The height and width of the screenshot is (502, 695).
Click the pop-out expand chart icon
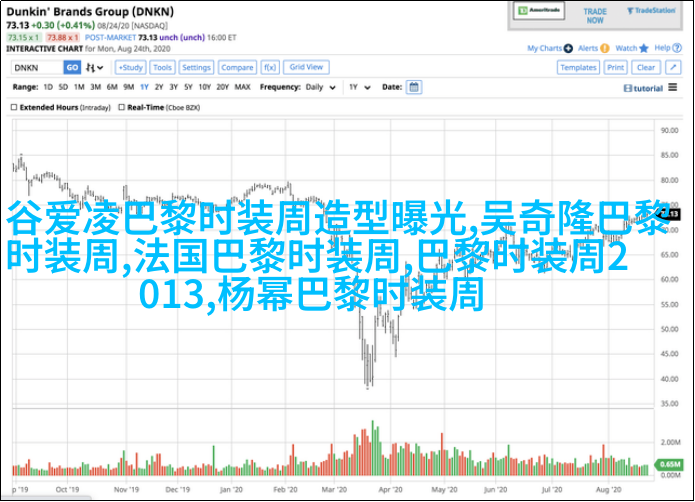coord(673,68)
